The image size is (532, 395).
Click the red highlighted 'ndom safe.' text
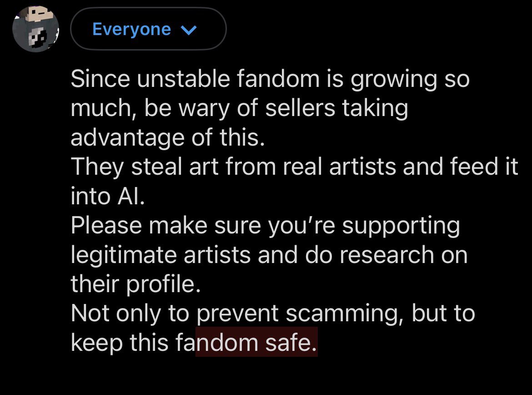click(x=256, y=342)
